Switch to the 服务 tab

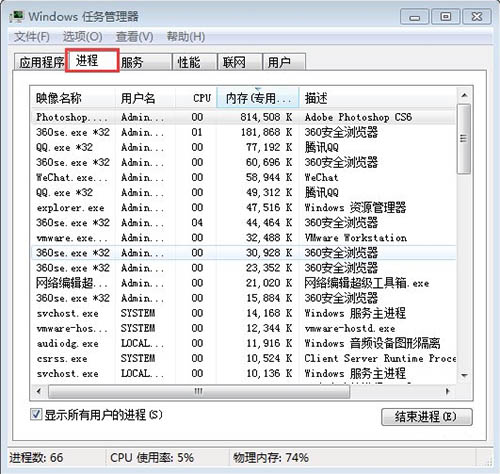(x=145, y=62)
